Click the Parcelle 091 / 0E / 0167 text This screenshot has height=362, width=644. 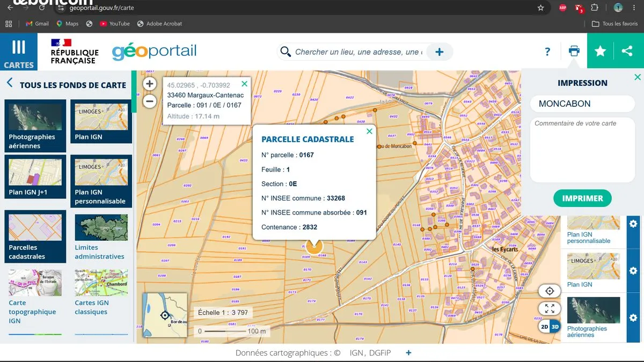204,106
